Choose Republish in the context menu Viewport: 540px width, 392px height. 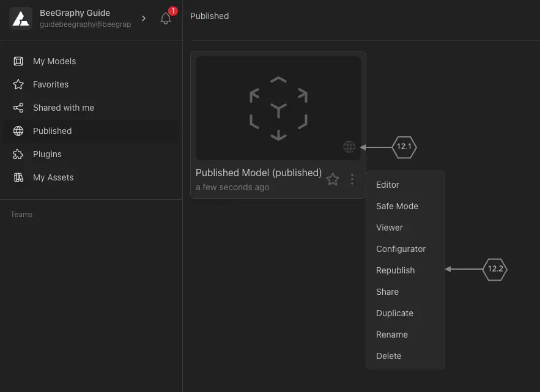(395, 270)
